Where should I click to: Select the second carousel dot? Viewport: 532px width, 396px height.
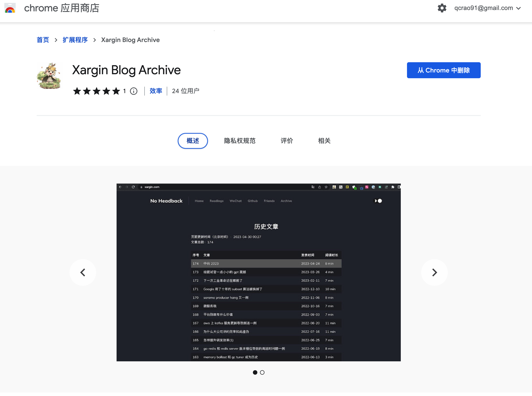(262, 372)
